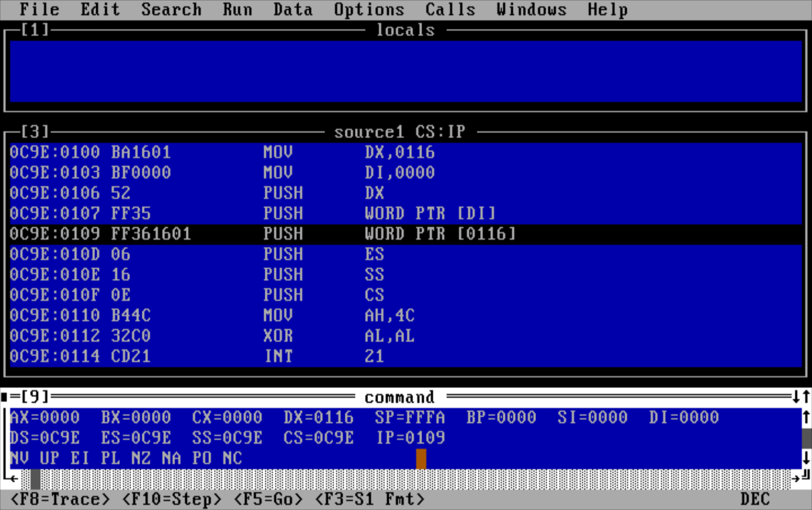
Task: Click the PL sign flag
Action: (x=111, y=458)
